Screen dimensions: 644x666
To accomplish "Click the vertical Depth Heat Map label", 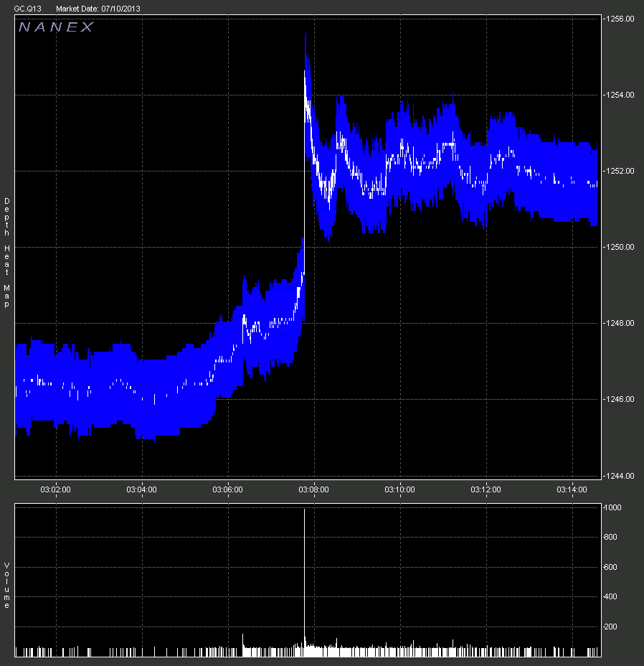I will (6, 252).
